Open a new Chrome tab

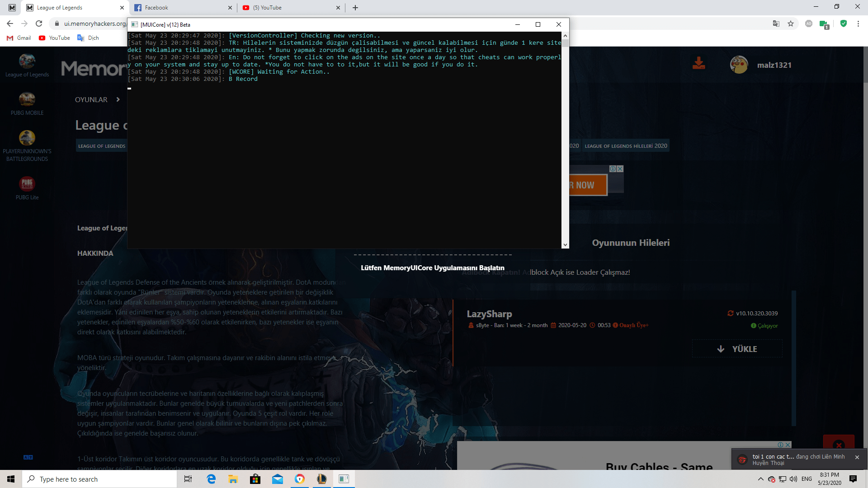(355, 8)
